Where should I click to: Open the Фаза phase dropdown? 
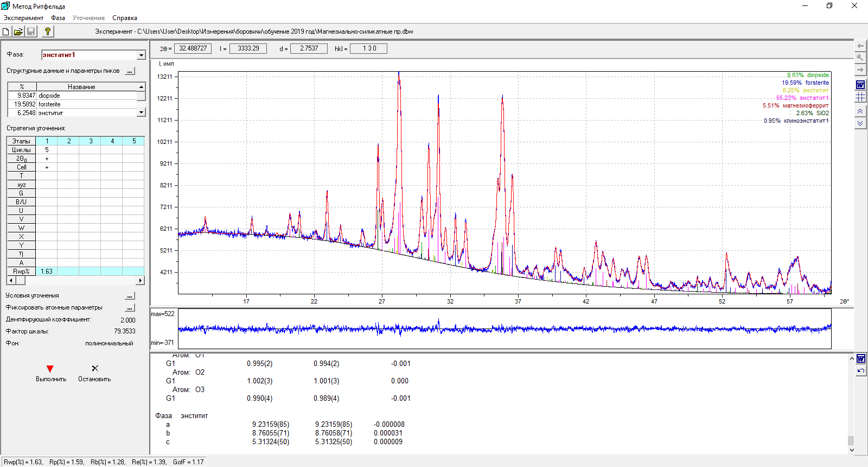(x=141, y=55)
